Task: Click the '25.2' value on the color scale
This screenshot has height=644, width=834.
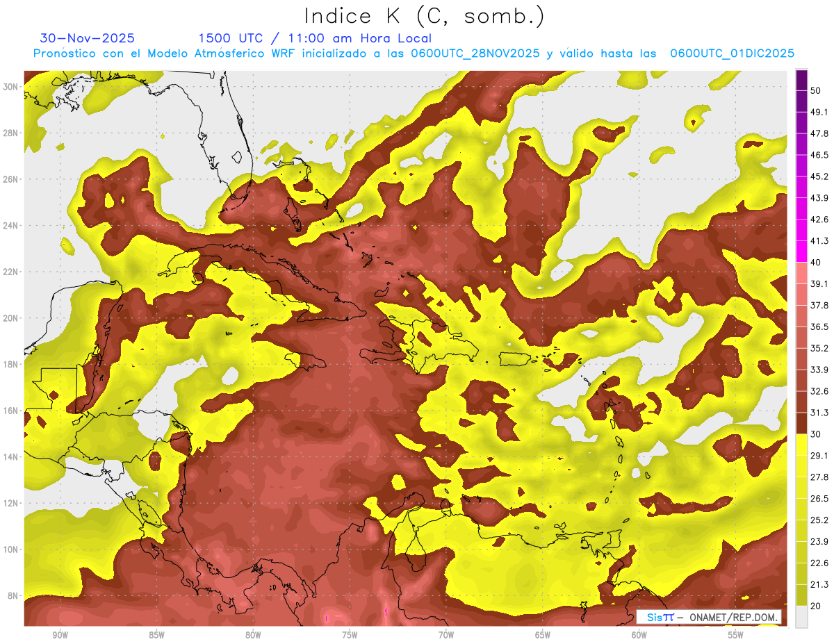Action: pos(819,520)
